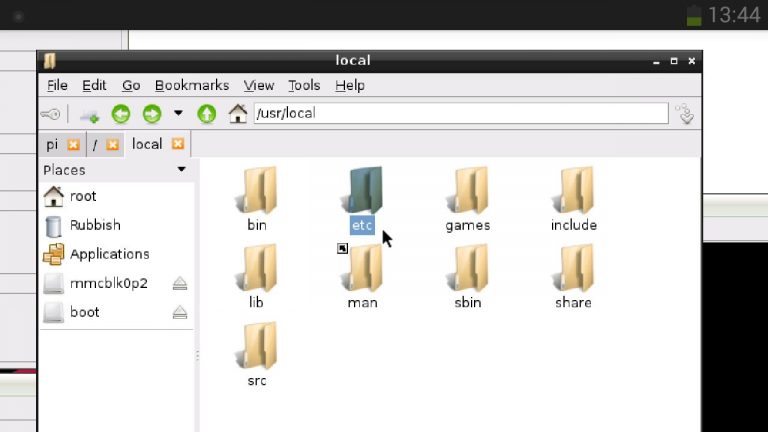This screenshot has height=432, width=768.
Task: Click the green Back arrow button
Action: pyautogui.click(x=121, y=114)
